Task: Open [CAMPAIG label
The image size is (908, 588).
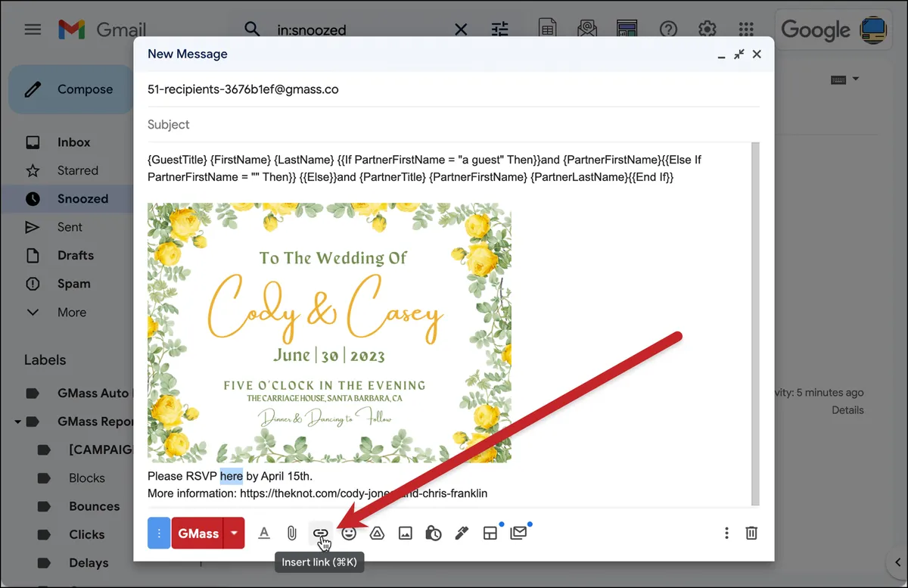Action: [x=101, y=450]
